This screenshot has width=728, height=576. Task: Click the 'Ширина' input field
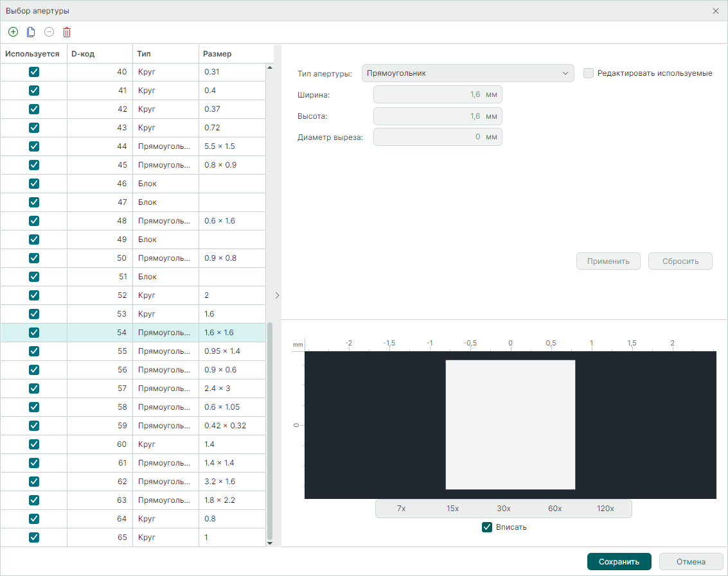pyautogui.click(x=437, y=95)
